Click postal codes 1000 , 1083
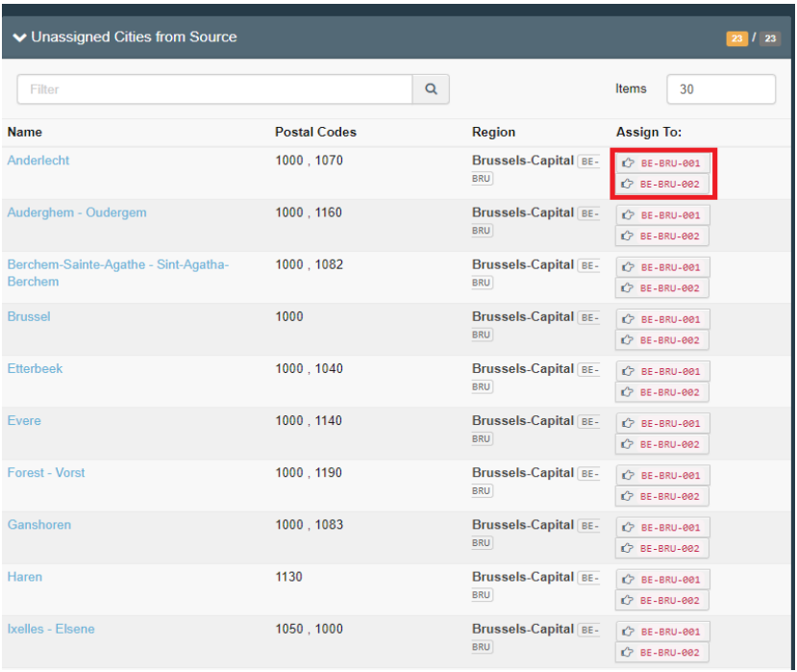This screenshot has height=672, width=797. click(309, 525)
